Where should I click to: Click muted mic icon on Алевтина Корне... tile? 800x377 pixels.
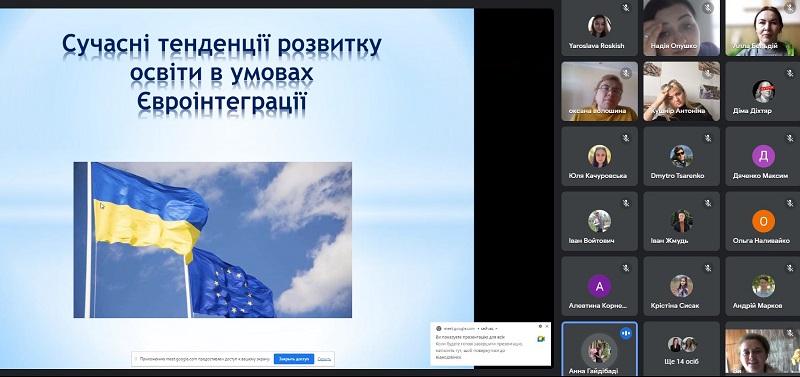(626, 268)
